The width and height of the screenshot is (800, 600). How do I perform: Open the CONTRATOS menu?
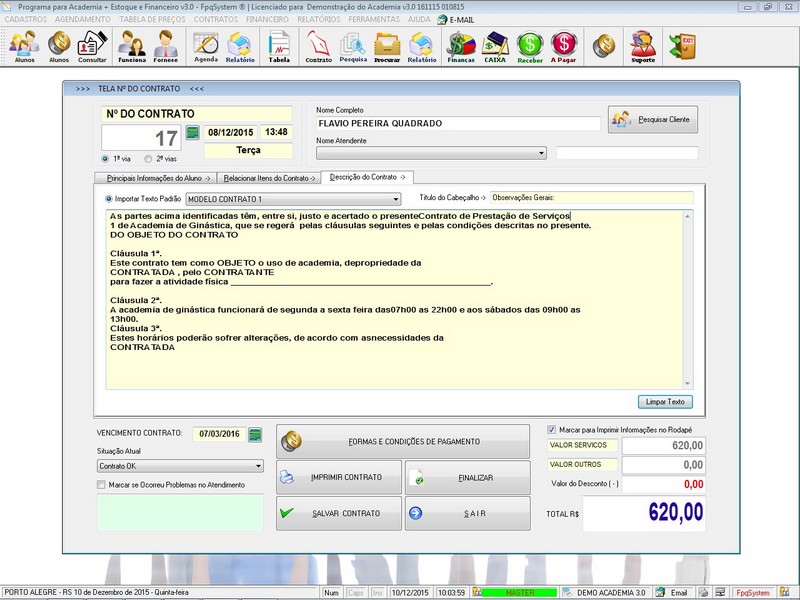(x=216, y=19)
